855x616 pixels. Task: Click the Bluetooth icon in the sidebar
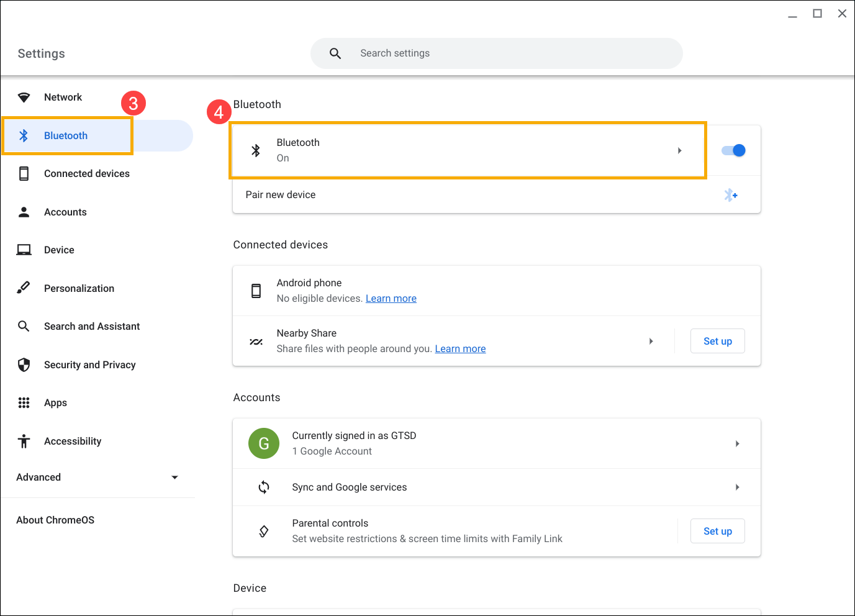[x=24, y=135]
